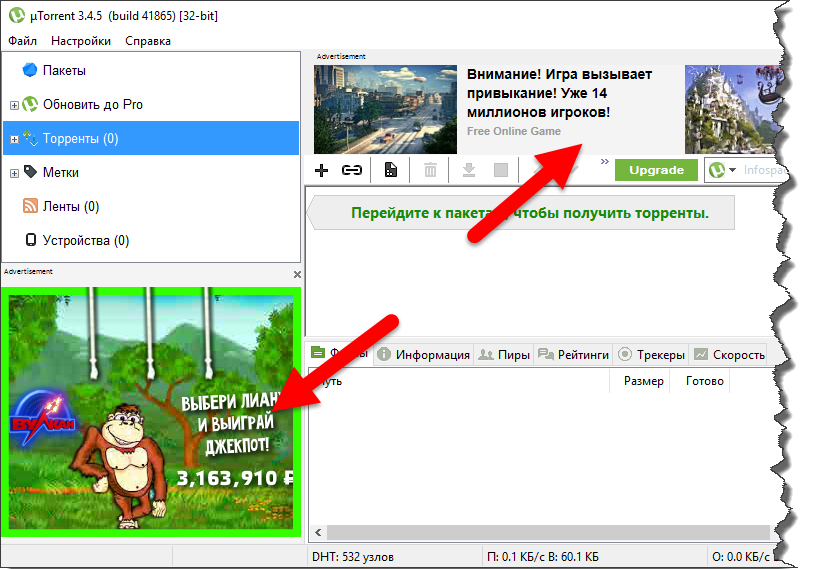815x569 pixels.
Task: Click the Торренты arrows icon
Action: [x=30, y=138]
